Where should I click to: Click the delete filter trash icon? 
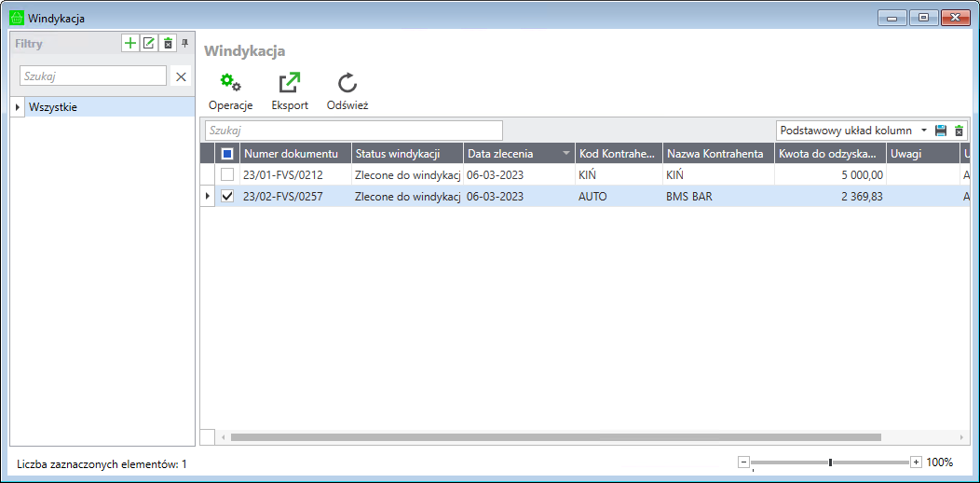tap(168, 43)
